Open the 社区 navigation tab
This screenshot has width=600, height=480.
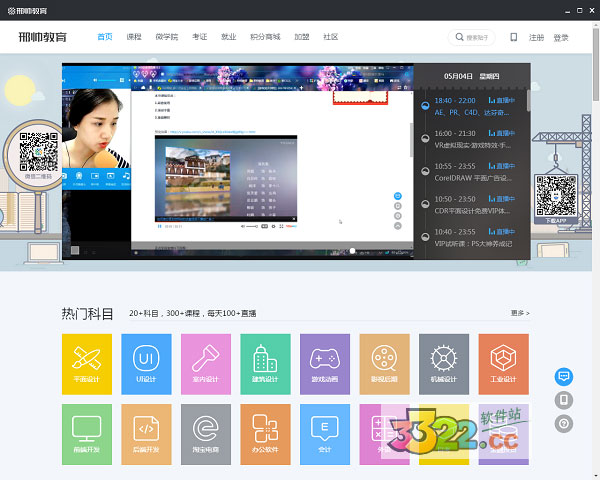[331, 37]
